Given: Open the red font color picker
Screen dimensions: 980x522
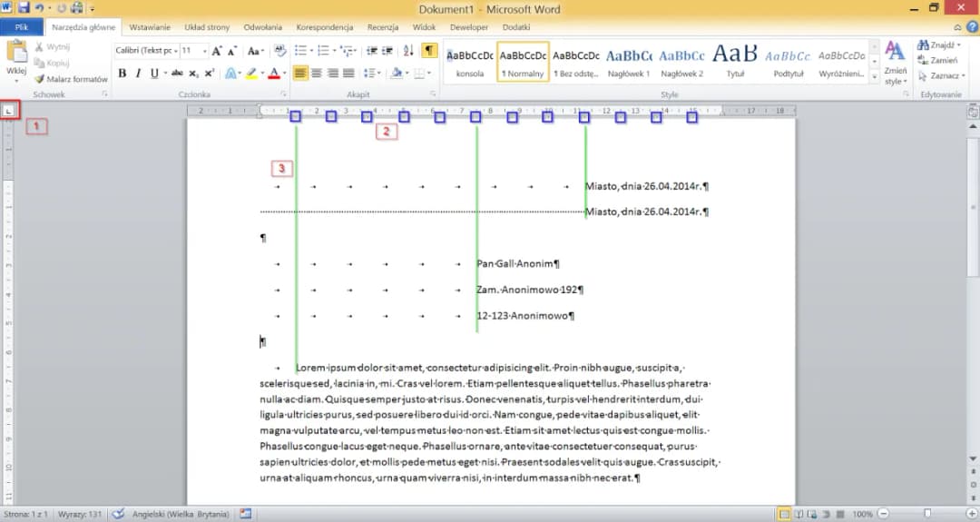Looking at the screenshot, I should 285,74.
